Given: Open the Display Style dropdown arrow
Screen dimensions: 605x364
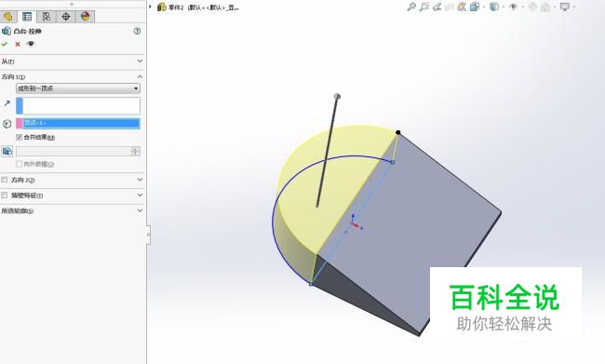Looking at the screenshot, I should (504, 7).
